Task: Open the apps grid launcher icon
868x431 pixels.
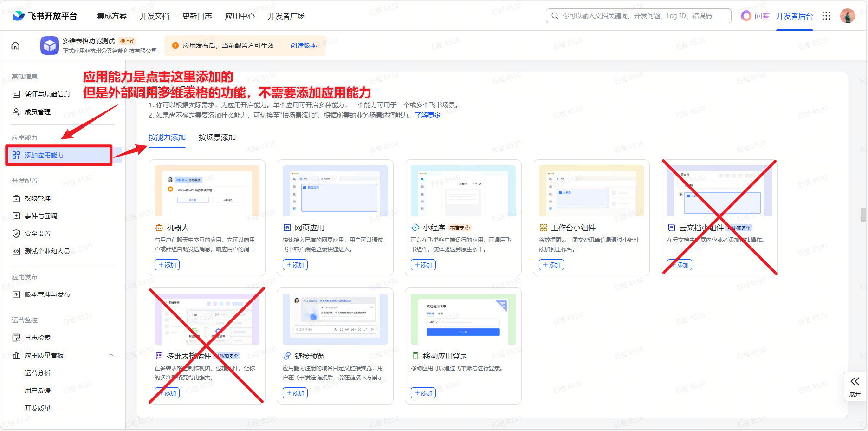Action: (x=826, y=16)
